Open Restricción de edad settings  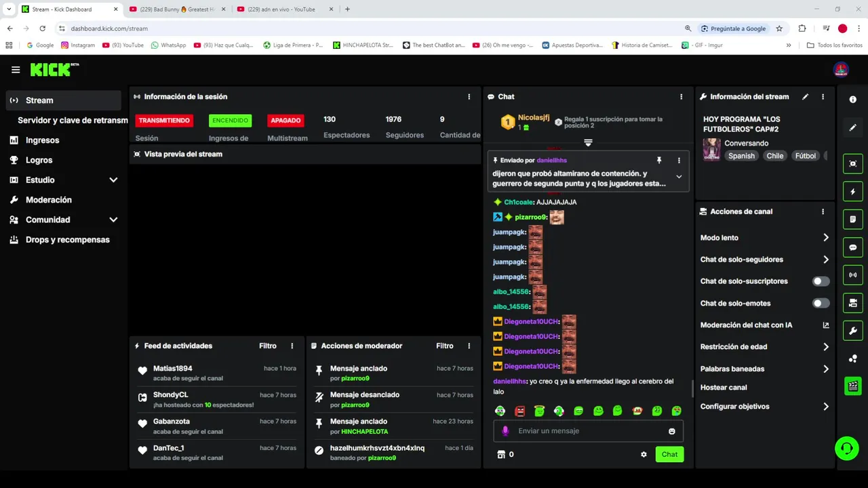click(765, 347)
